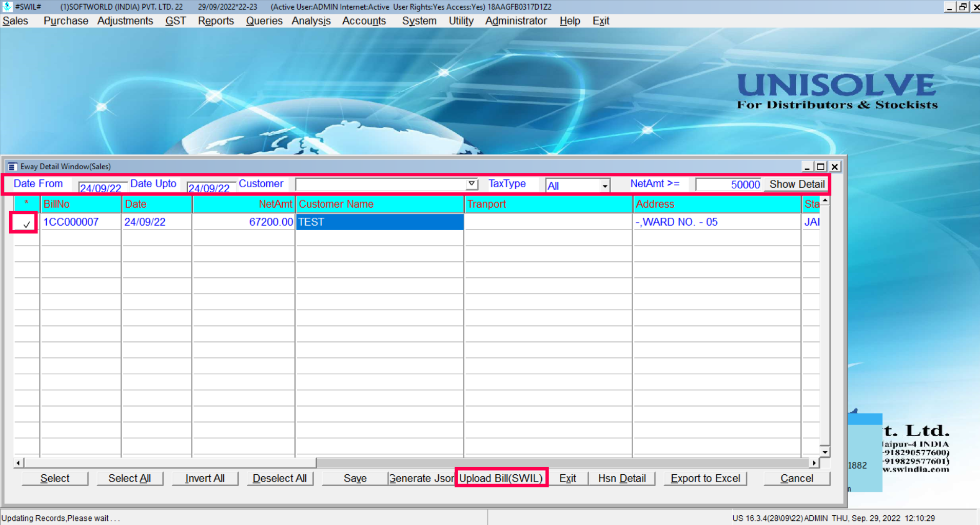Select the TEST customer name cell

[380, 222]
